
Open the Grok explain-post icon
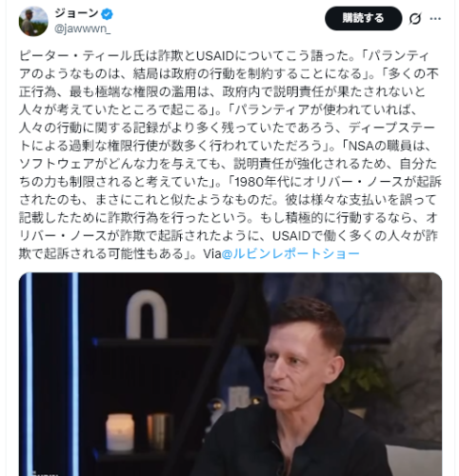(x=415, y=19)
